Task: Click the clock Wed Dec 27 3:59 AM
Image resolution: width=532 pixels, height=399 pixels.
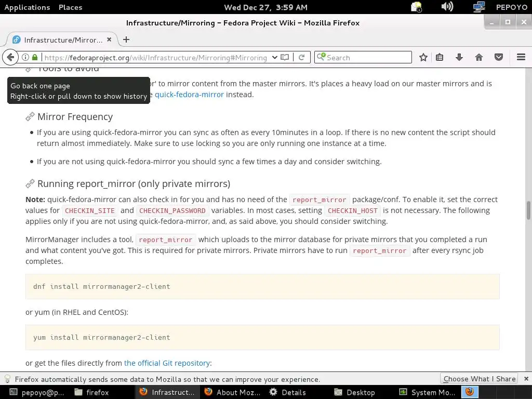Action: pos(265,7)
